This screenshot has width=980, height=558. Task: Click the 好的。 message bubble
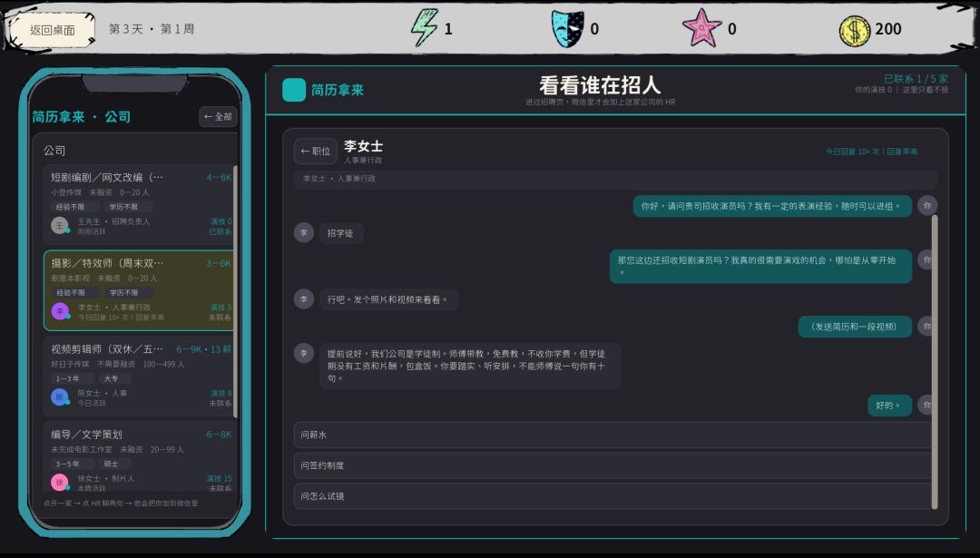889,405
